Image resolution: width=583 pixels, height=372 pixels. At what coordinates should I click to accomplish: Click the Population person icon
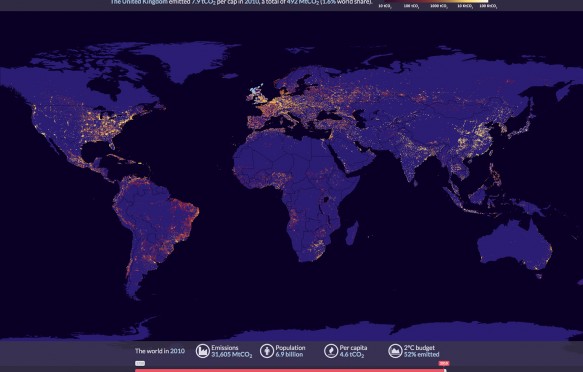click(x=267, y=351)
